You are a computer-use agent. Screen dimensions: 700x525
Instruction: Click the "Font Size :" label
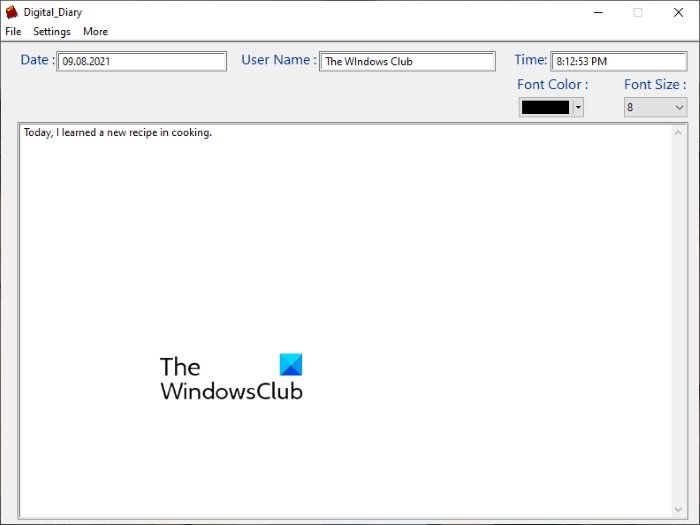point(655,84)
